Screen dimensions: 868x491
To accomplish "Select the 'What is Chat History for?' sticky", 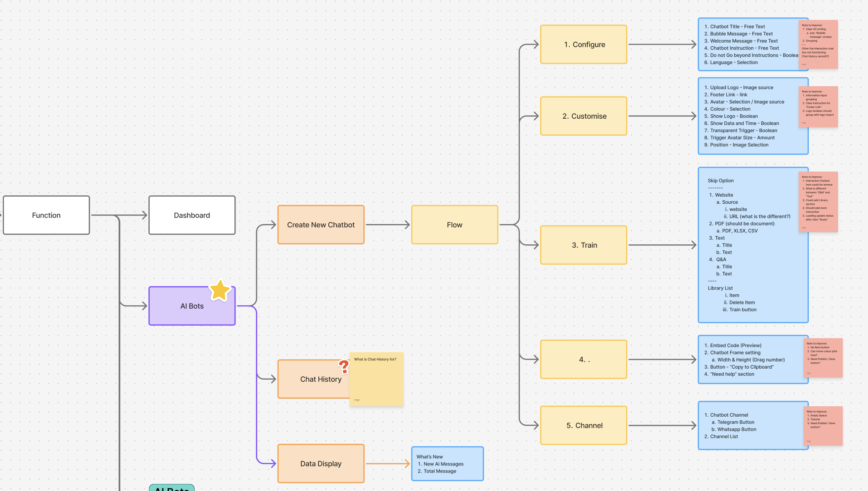I will tap(377, 379).
